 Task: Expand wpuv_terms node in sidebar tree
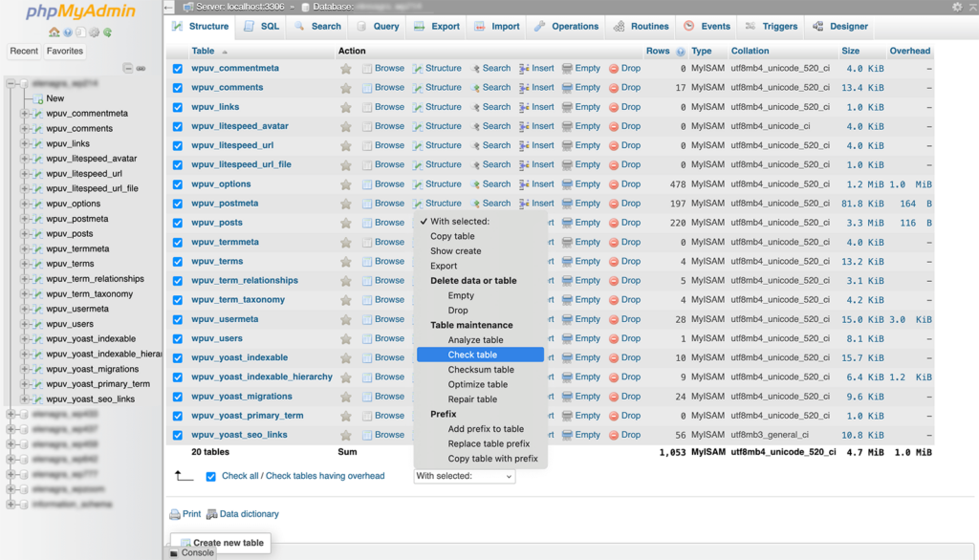pyautogui.click(x=24, y=264)
